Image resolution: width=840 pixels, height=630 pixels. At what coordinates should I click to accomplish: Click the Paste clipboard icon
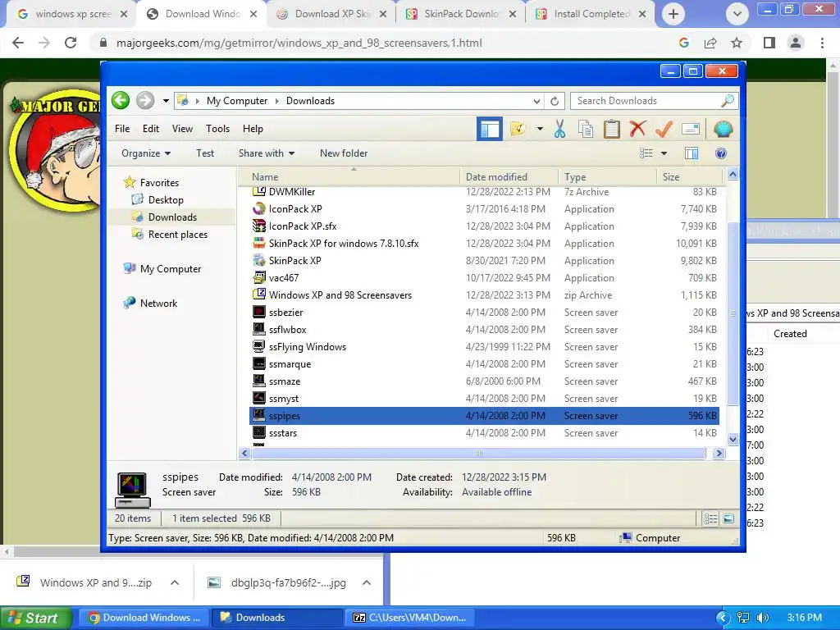611,129
